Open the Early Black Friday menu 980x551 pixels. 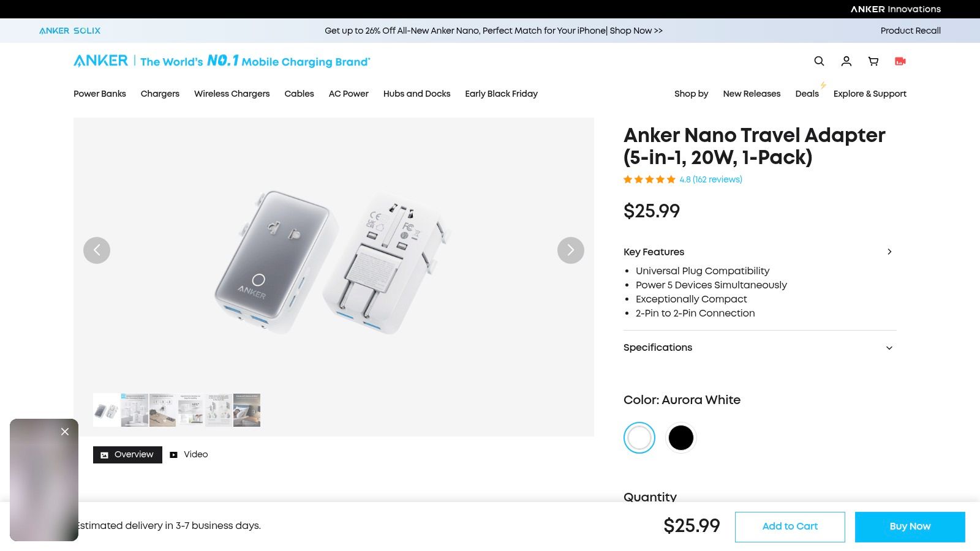[501, 94]
